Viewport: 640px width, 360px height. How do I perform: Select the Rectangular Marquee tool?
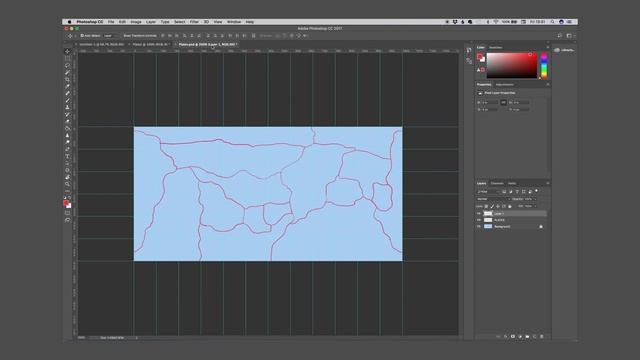[x=67, y=58]
